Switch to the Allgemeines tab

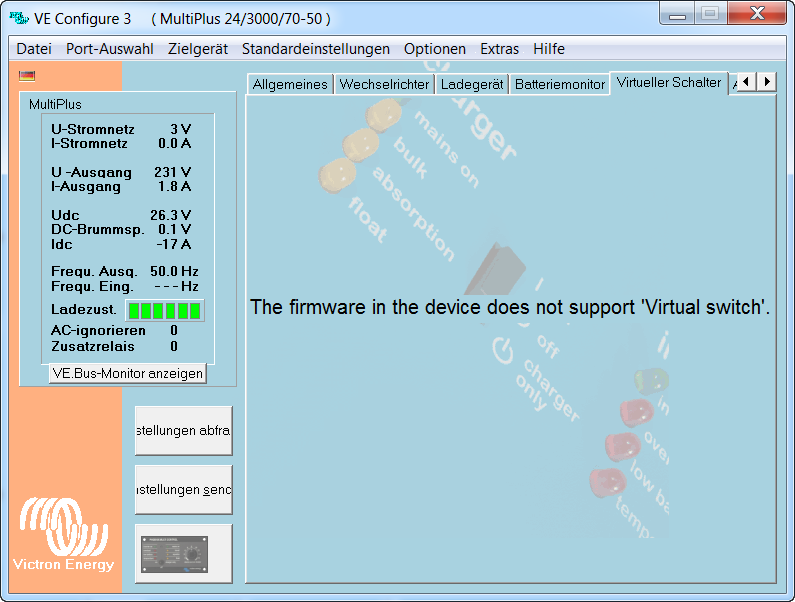tap(290, 85)
